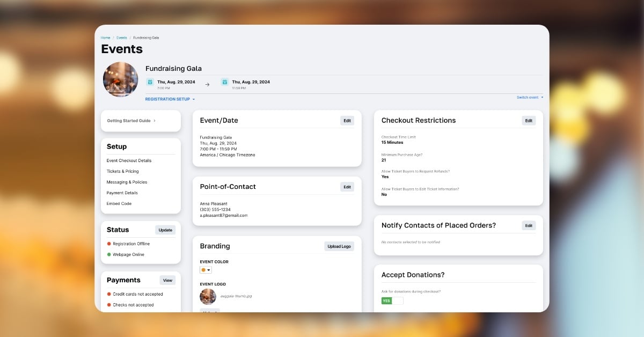Click the Webpage Online green status dot
Image resolution: width=644 pixels, height=337 pixels.
[x=109, y=254]
